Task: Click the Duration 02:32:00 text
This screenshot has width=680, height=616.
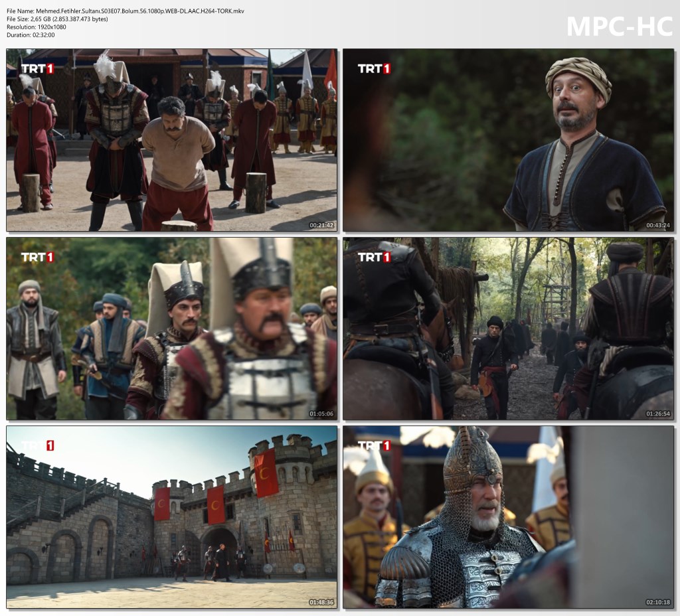Action: [31, 35]
